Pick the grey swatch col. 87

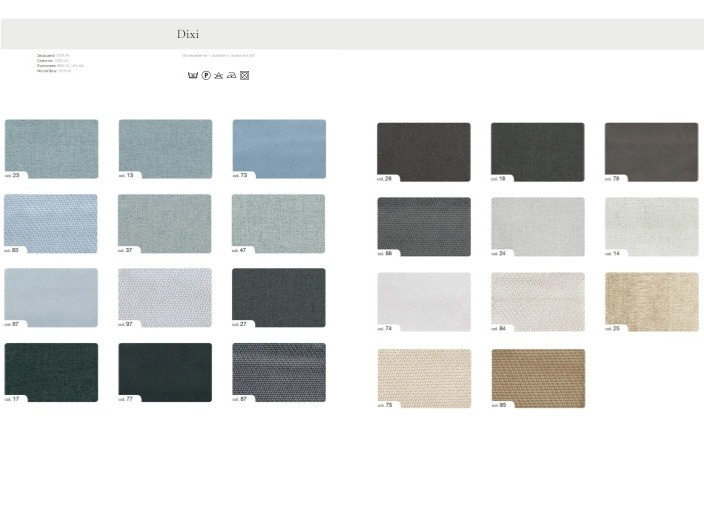279,372
